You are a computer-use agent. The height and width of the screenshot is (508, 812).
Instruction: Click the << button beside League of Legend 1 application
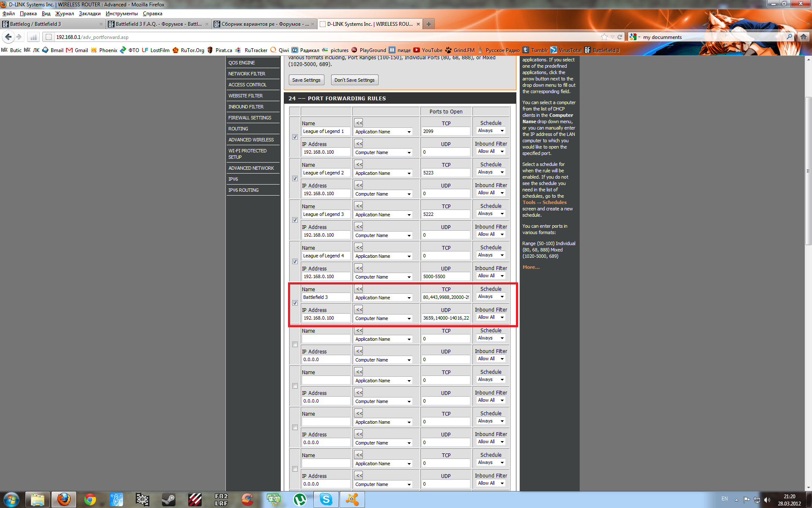tap(359, 123)
